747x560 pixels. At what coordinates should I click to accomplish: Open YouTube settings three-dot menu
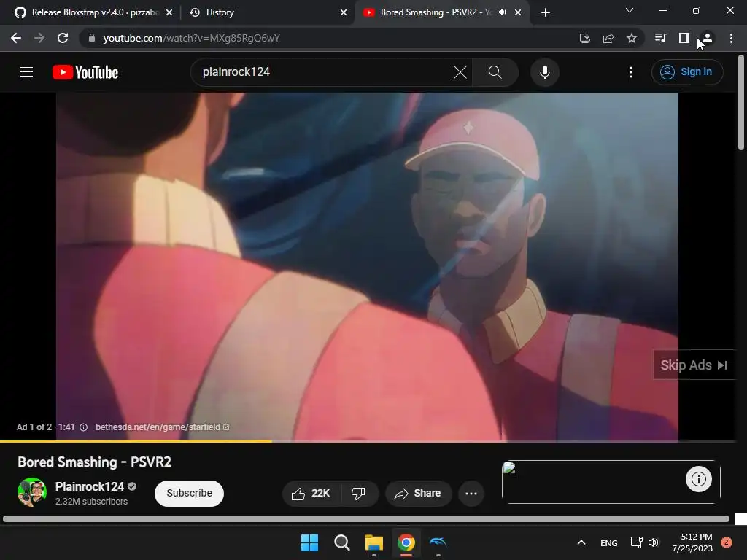pyautogui.click(x=631, y=72)
